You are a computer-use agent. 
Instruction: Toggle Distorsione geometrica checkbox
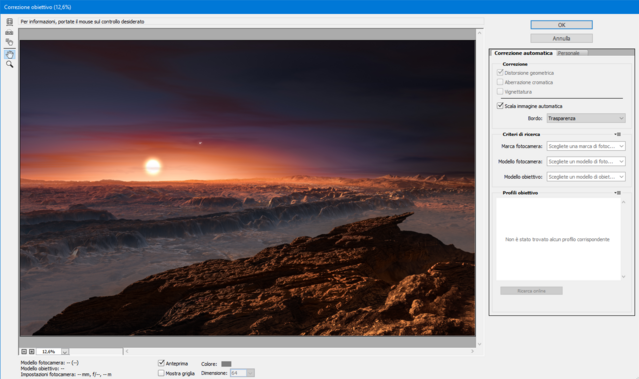click(x=500, y=73)
